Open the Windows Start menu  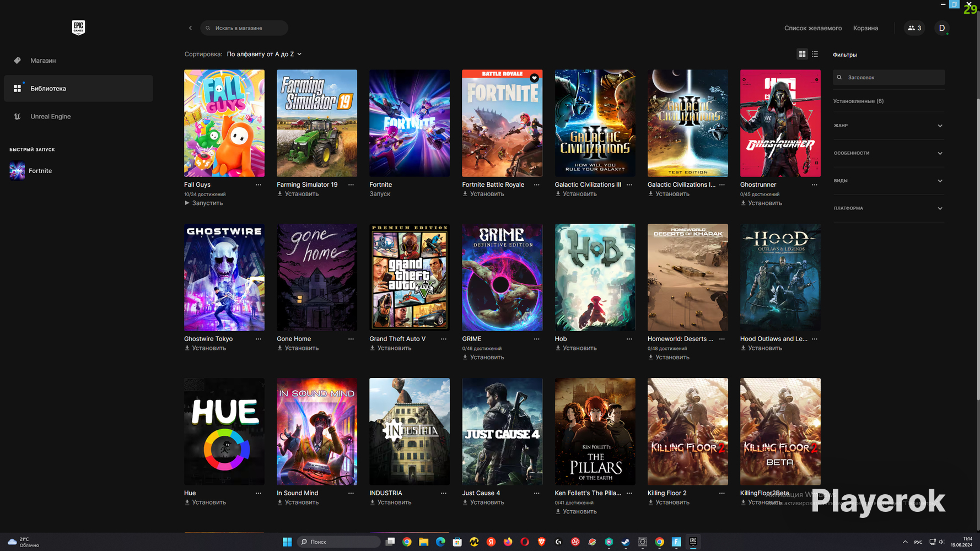coord(287,542)
